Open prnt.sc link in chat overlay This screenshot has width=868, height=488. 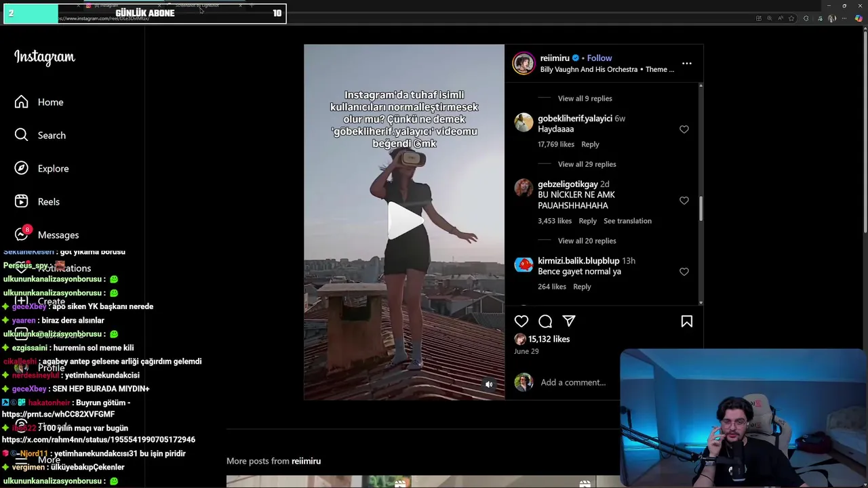[x=58, y=414]
